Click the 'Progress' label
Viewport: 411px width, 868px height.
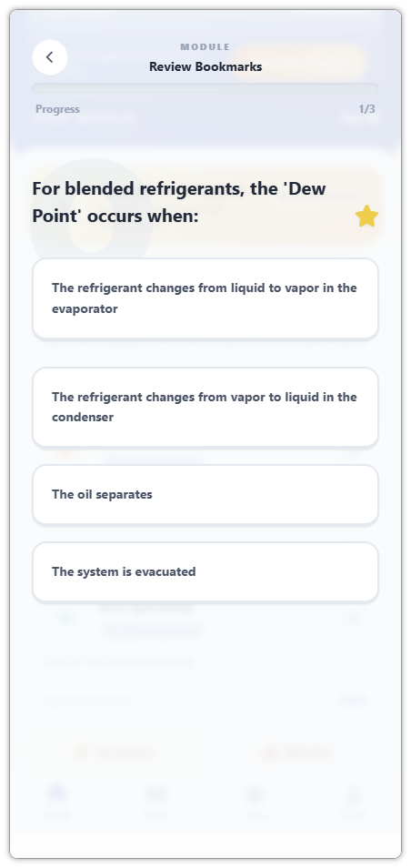[x=57, y=109]
